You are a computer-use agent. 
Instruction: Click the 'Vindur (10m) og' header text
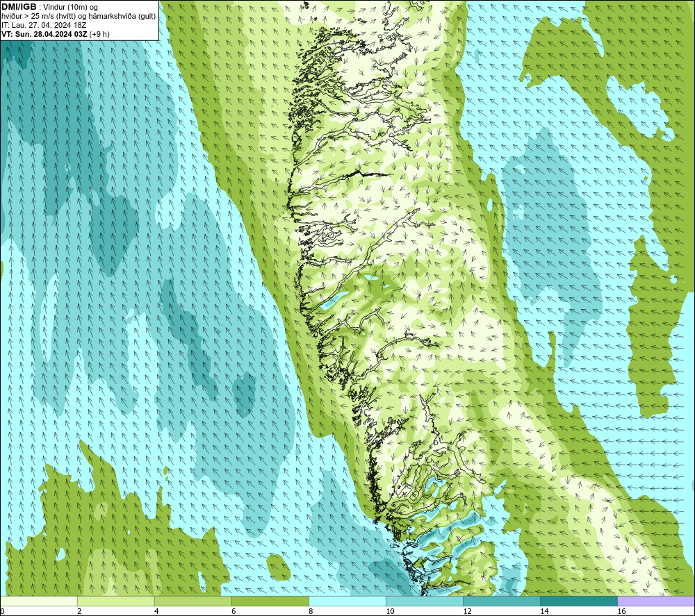coord(71,8)
